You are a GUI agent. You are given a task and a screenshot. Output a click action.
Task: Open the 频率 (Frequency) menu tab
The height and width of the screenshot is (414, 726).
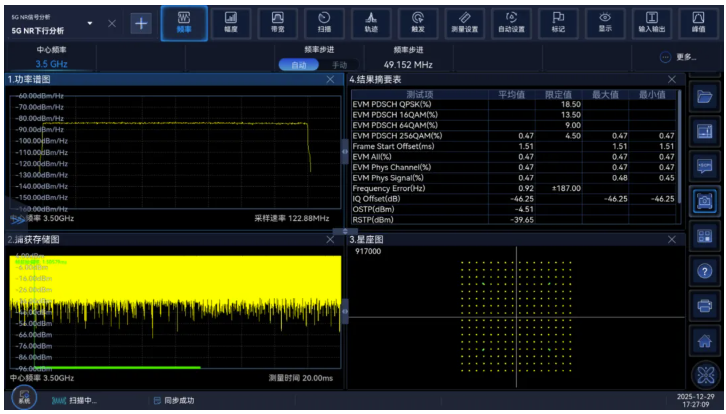pos(184,23)
